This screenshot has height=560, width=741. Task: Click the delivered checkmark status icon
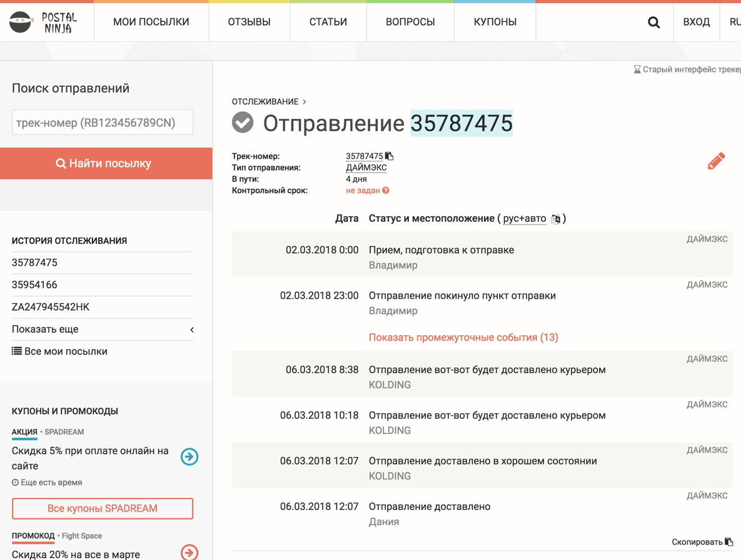point(243,123)
